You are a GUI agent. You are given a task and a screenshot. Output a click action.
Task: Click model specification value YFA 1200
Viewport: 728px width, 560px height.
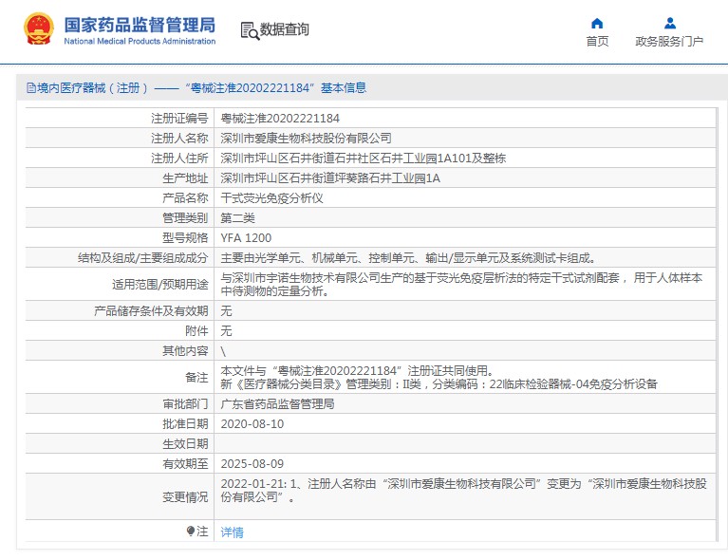click(246, 237)
